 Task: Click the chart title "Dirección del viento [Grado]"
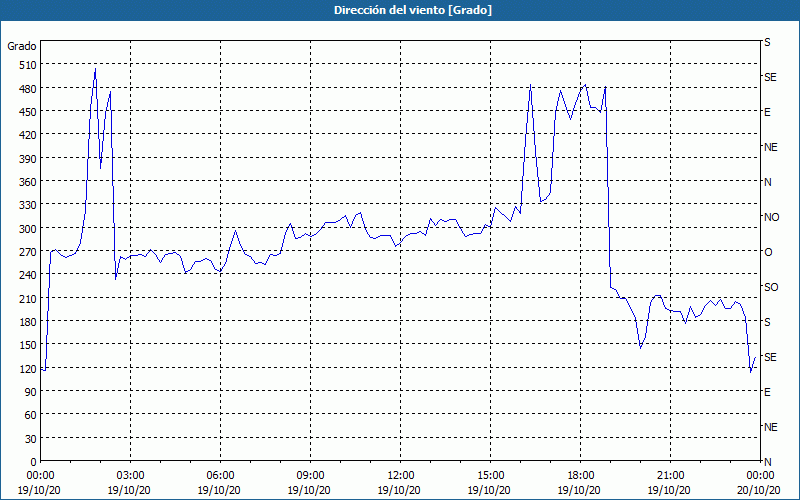tap(413, 10)
